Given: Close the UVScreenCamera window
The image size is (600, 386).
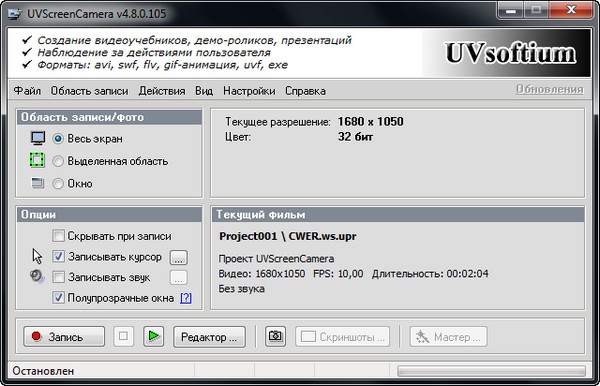Looking at the screenshot, I should 571,10.
